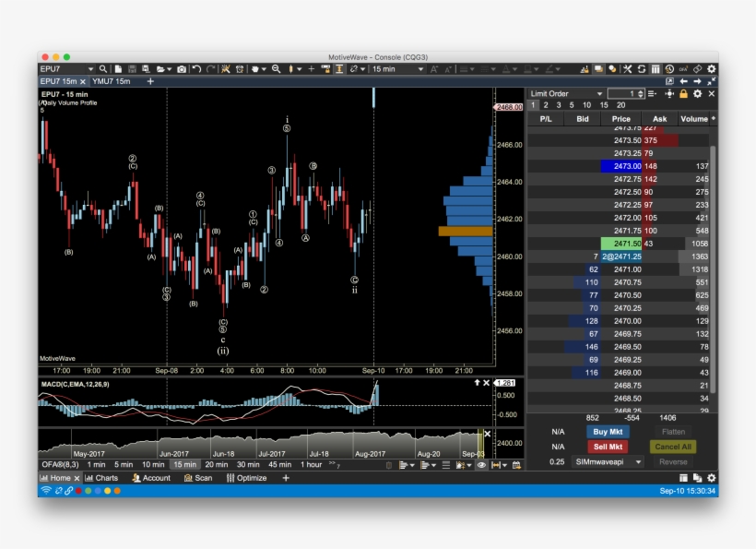The width and height of the screenshot is (756, 549).
Task: Toggle the eye visibility icon below chart
Action: coord(481,465)
